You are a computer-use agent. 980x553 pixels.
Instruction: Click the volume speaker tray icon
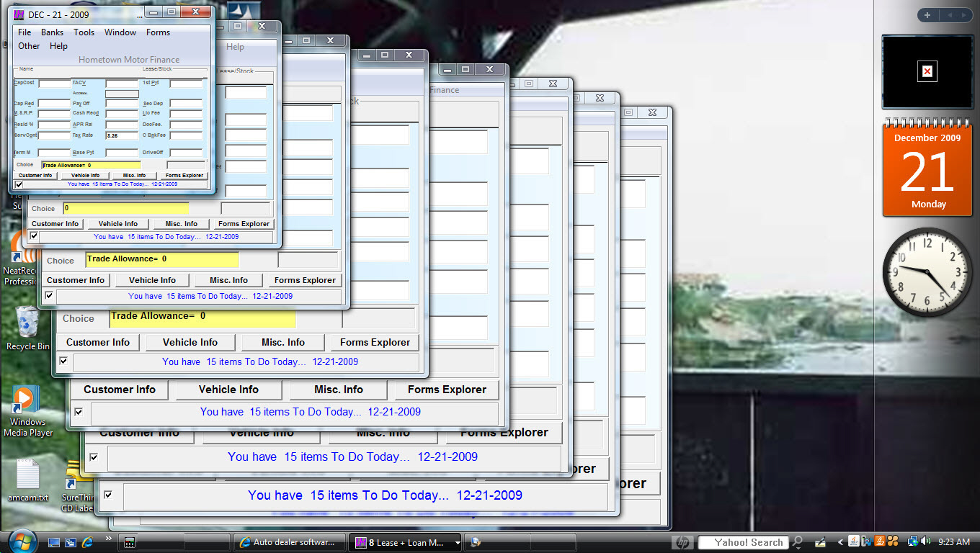(925, 541)
